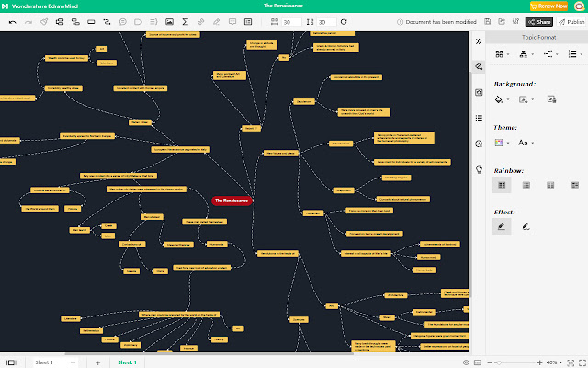
Task: Click the refresh icon in the toolbar
Action: pyautogui.click(x=344, y=21)
